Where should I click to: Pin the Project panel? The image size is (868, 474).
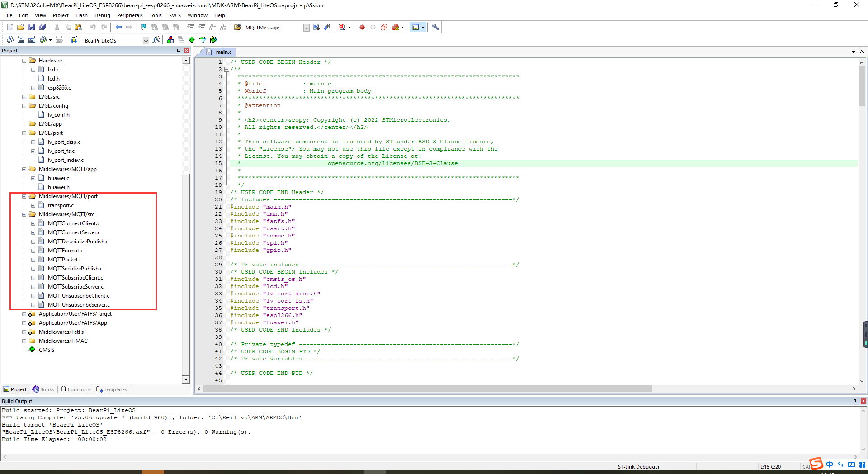(x=179, y=51)
